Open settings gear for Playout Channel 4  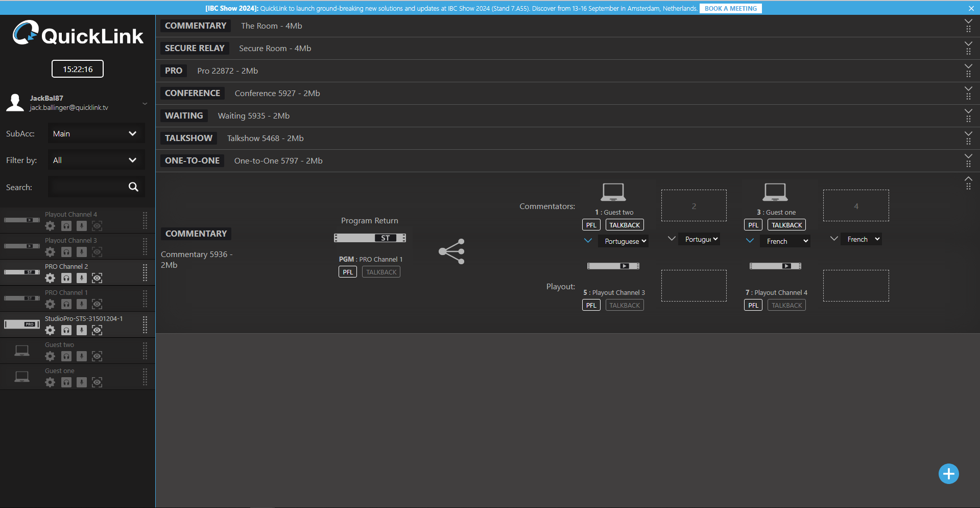coord(50,226)
